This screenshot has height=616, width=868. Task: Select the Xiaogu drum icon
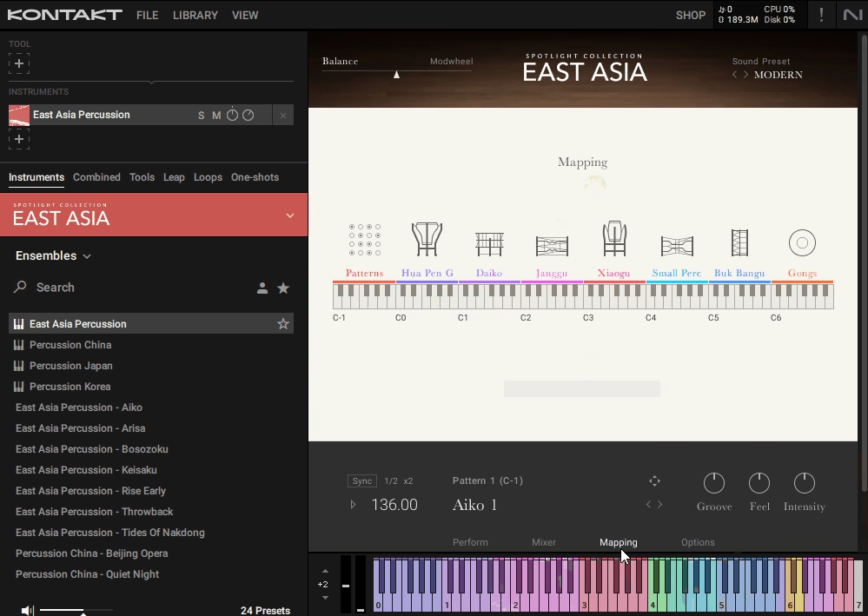(x=614, y=241)
